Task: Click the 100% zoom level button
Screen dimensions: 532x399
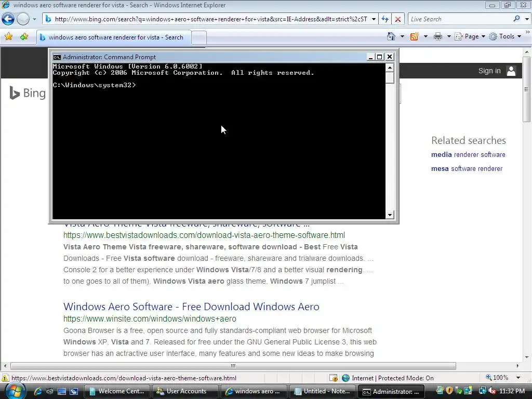Action: (497, 378)
